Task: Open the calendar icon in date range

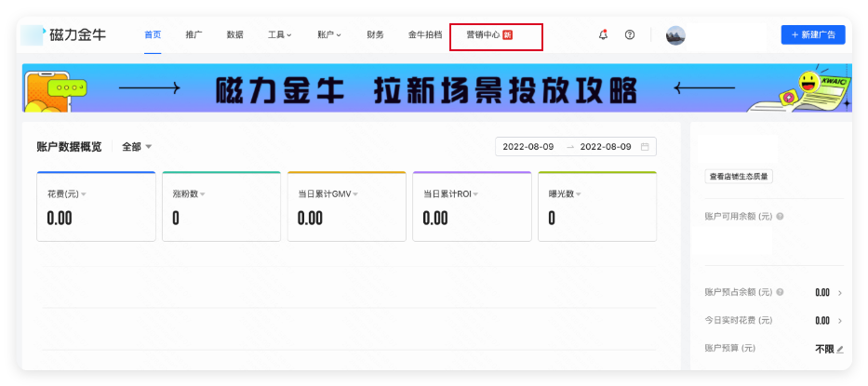Action: tap(645, 147)
